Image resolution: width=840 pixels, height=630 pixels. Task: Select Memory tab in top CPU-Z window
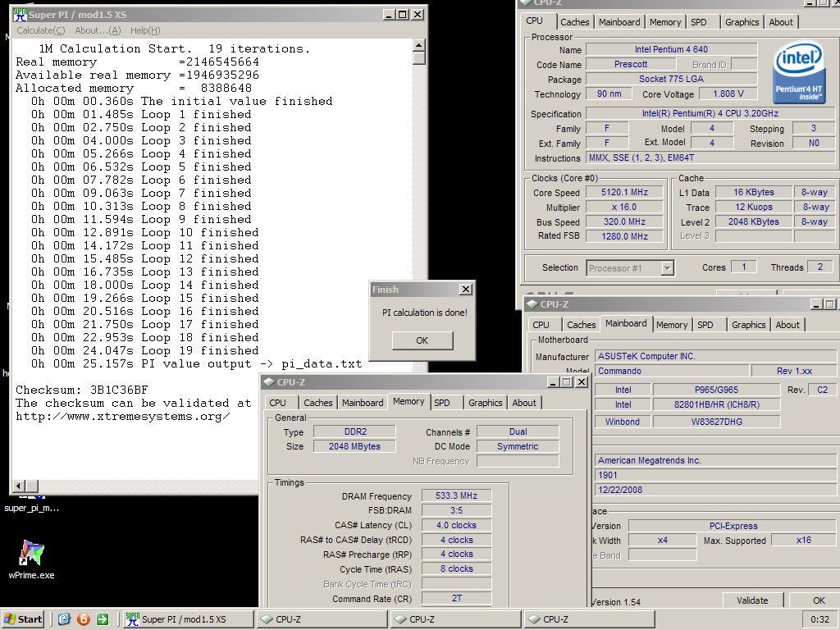point(664,22)
